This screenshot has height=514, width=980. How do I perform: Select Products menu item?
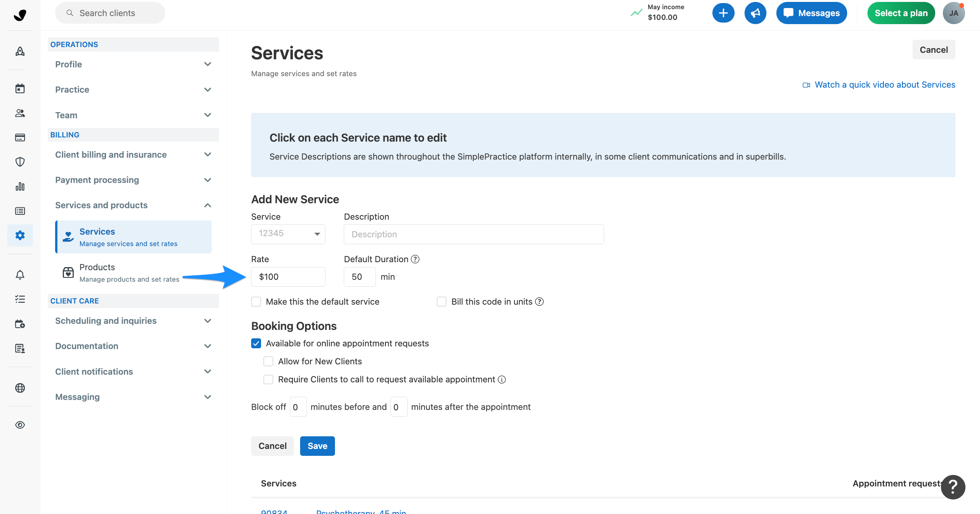pyautogui.click(x=134, y=273)
